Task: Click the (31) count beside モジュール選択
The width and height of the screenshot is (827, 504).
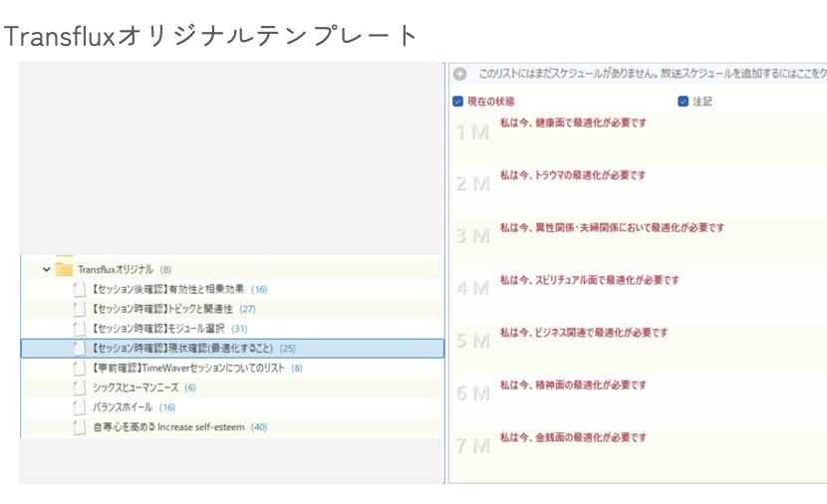Action: [239, 329]
